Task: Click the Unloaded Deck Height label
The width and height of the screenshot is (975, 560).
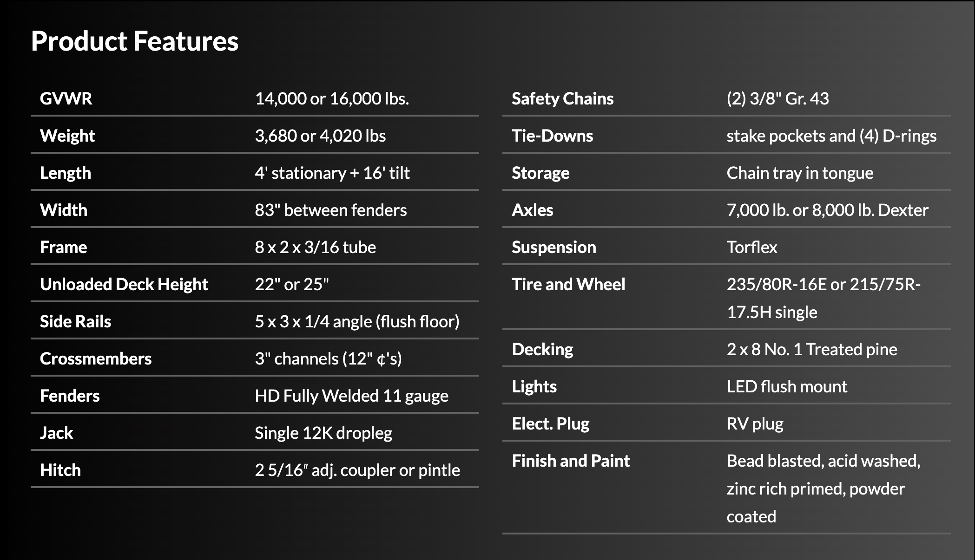Action: 124,284
